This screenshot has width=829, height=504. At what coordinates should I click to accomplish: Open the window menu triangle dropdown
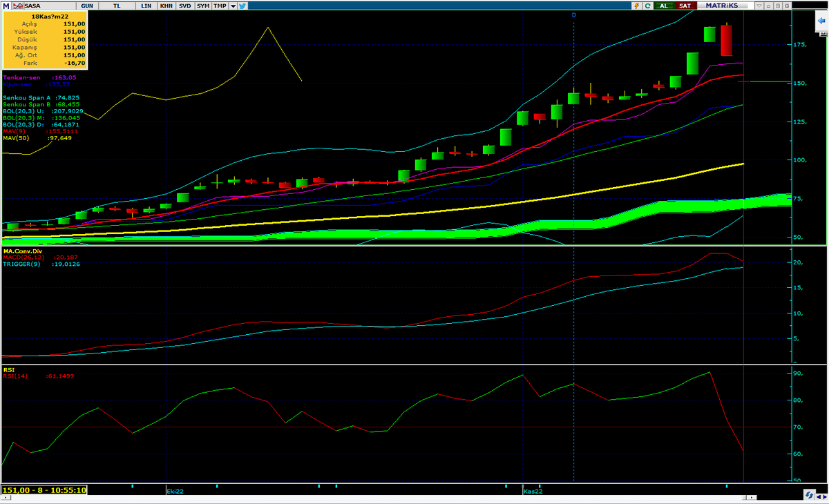[x=759, y=6]
